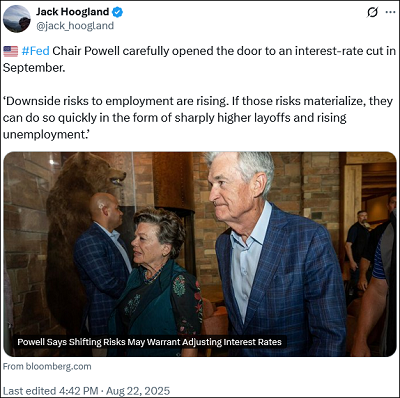Follow the 'From bloomberg.com' source link

tap(47, 366)
